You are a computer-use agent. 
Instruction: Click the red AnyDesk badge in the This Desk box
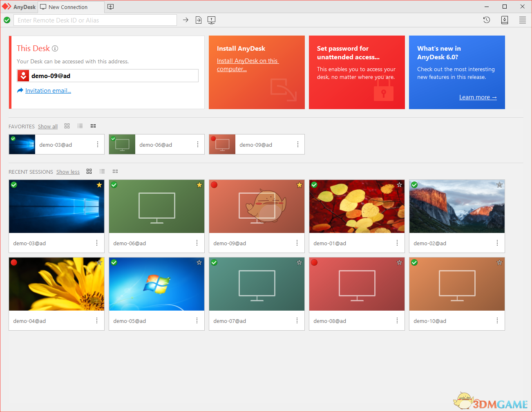pos(23,75)
